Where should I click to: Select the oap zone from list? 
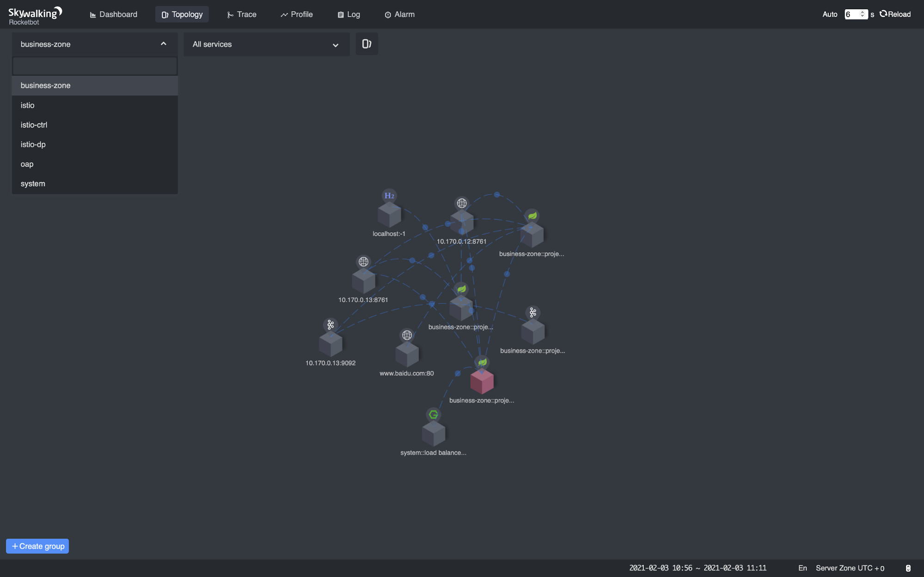point(27,164)
